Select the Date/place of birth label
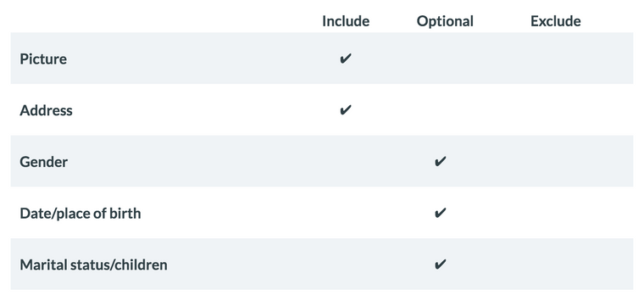Screen dimensions: 644x306 [80, 213]
